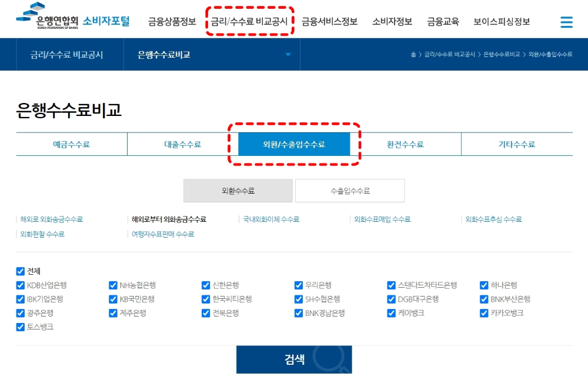Image resolution: width=588 pixels, height=383 pixels.
Task: Uncheck the 케이뱅크 checkbox
Action: tap(391, 313)
